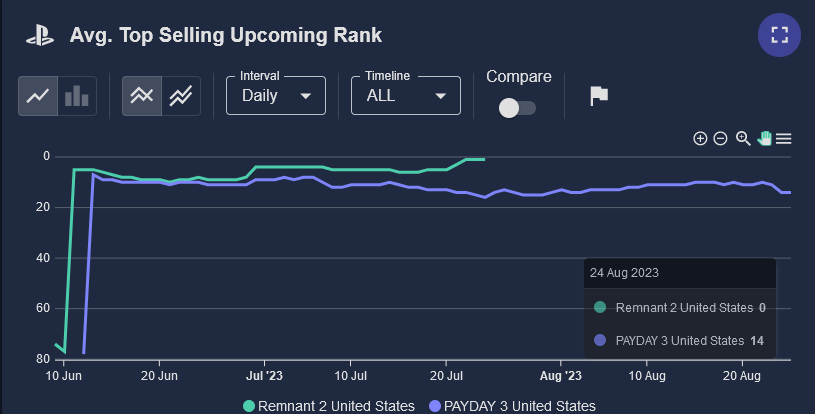
Task: Click the Jul '23 axis label
Action: 264,376
